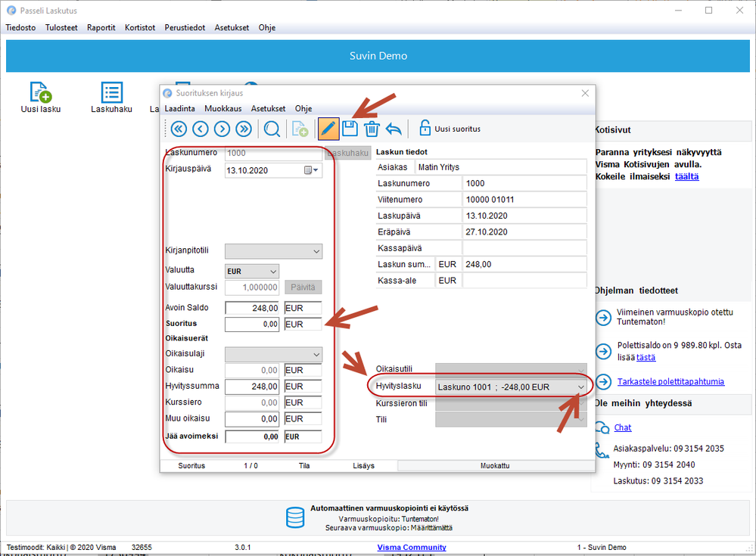Expand the Oikaisutili dropdown

581,370
